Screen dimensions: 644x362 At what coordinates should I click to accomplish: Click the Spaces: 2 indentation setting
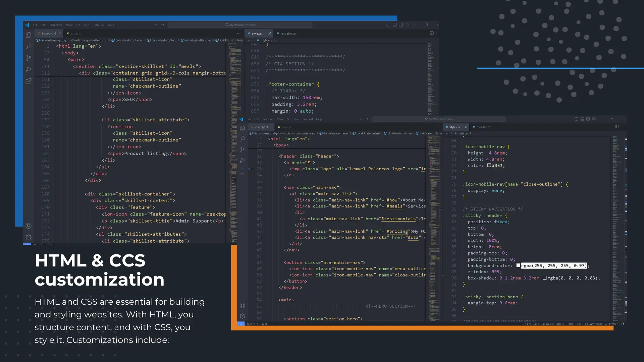548,324
